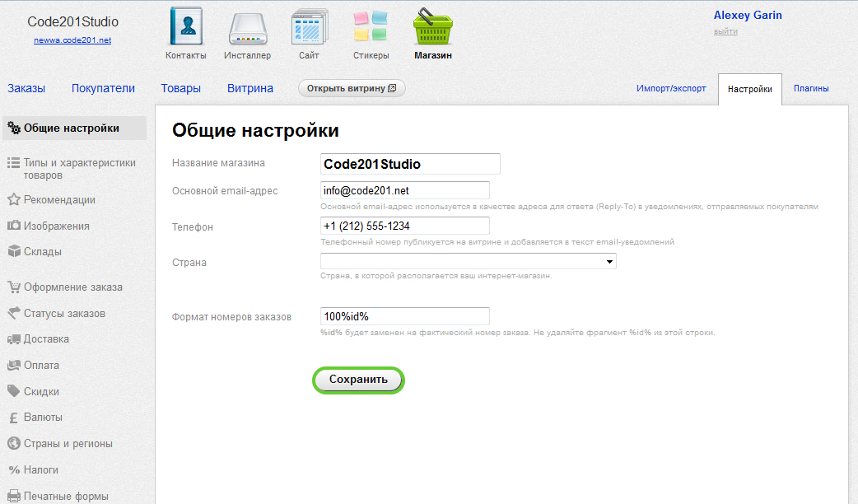858x504 pixels.
Task: Open the Контакты app icon
Action: click(x=185, y=27)
